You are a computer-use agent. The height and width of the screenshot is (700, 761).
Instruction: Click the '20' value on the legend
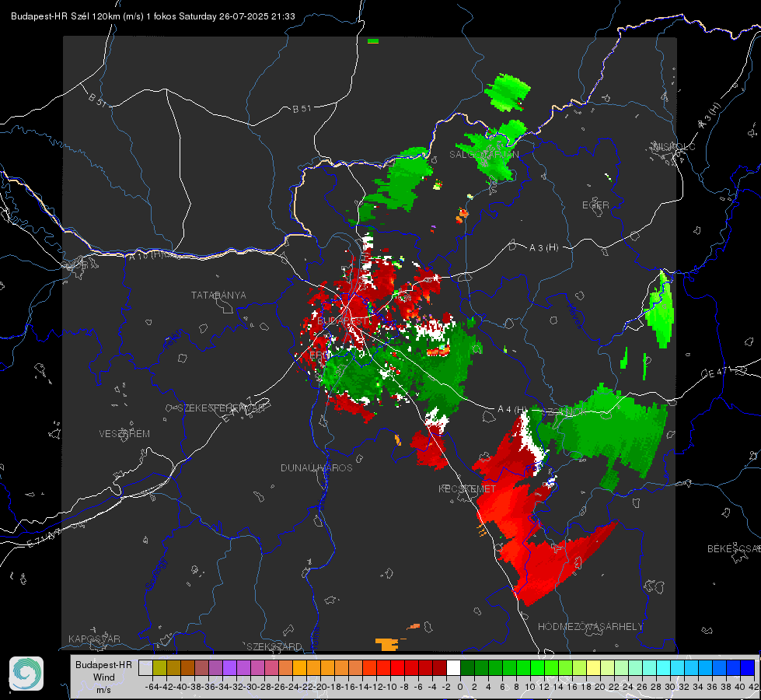[600, 687]
